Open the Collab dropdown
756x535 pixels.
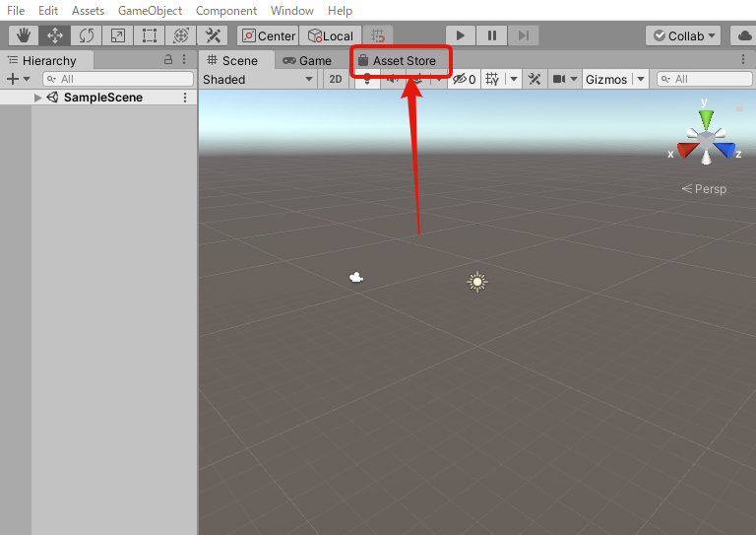click(x=683, y=35)
